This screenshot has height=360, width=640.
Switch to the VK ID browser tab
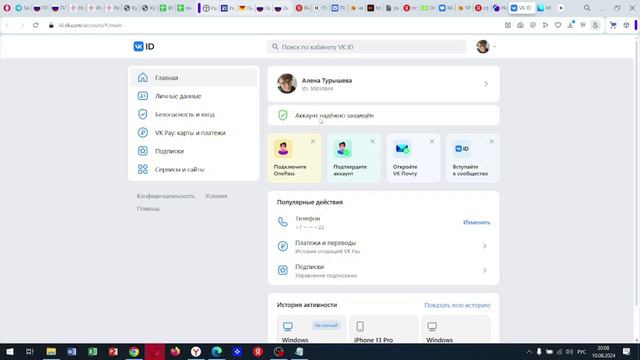pyautogui.click(x=522, y=8)
